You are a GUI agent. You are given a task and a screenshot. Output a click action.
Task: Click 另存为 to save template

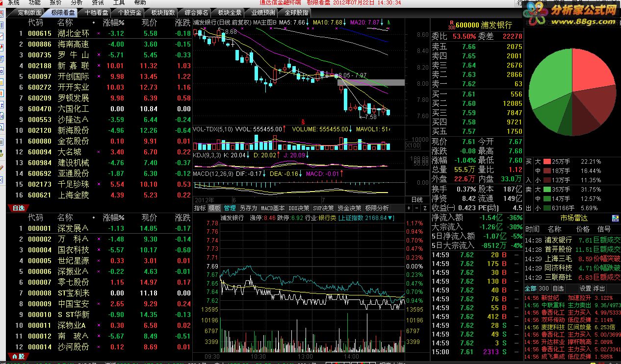[x=248, y=208]
